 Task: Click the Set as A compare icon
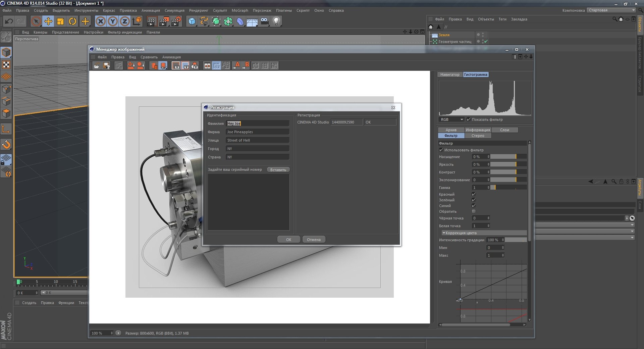237,65
